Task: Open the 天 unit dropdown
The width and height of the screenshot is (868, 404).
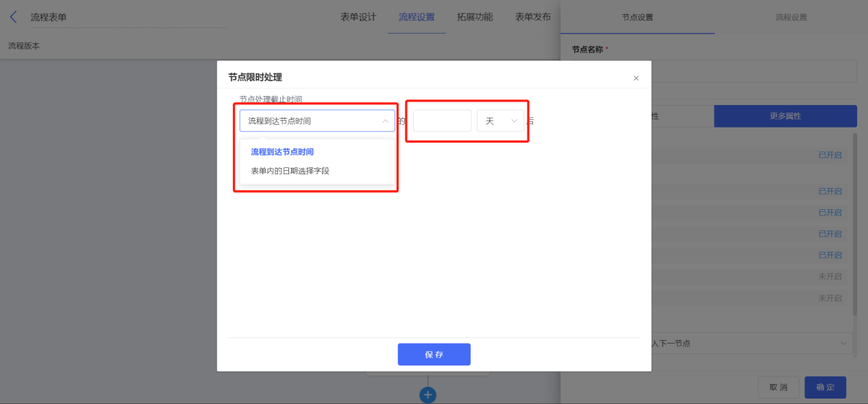Action: pos(500,121)
